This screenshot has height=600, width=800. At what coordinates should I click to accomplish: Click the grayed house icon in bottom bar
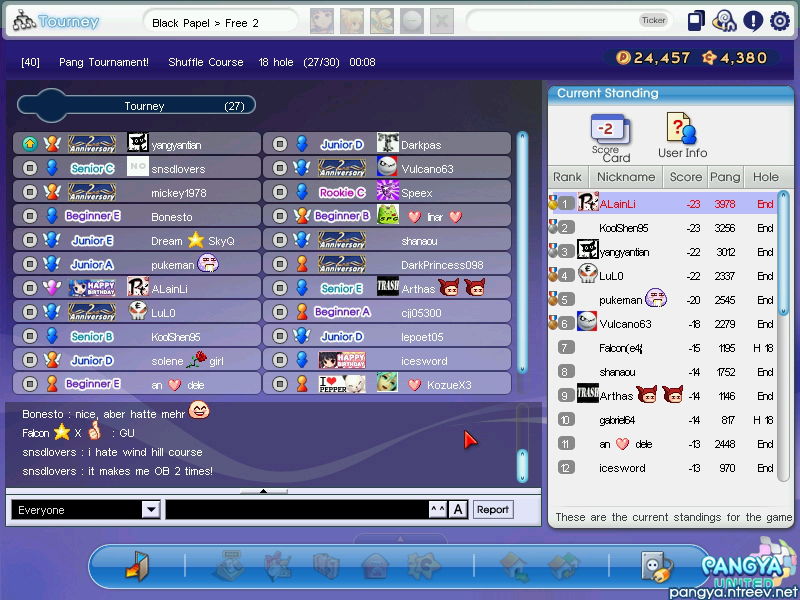coord(376,566)
